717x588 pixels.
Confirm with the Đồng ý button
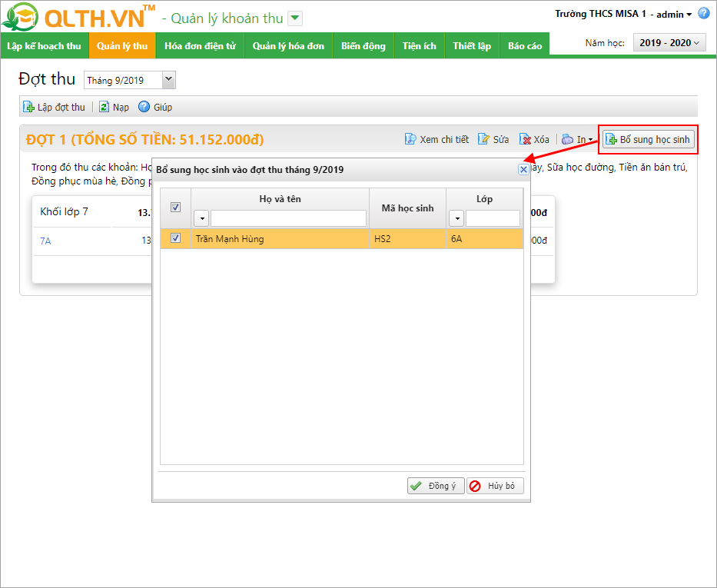pyautogui.click(x=436, y=486)
